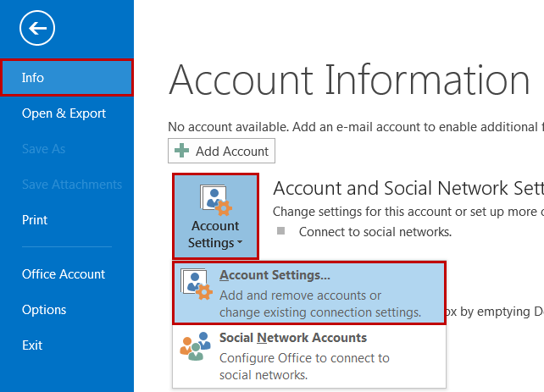Click the Connect to social networks text

pos(375,231)
